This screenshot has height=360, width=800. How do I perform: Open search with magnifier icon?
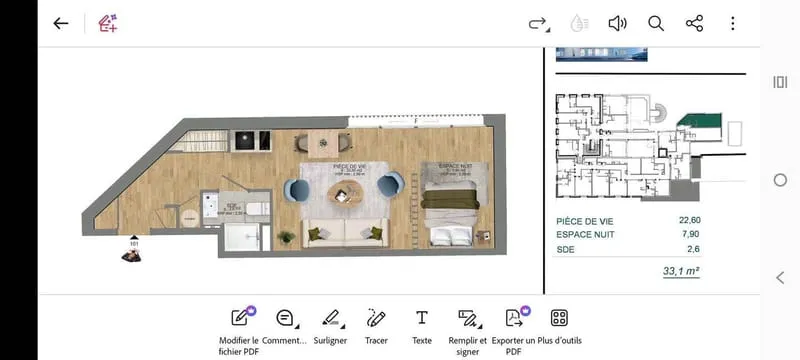[656, 23]
